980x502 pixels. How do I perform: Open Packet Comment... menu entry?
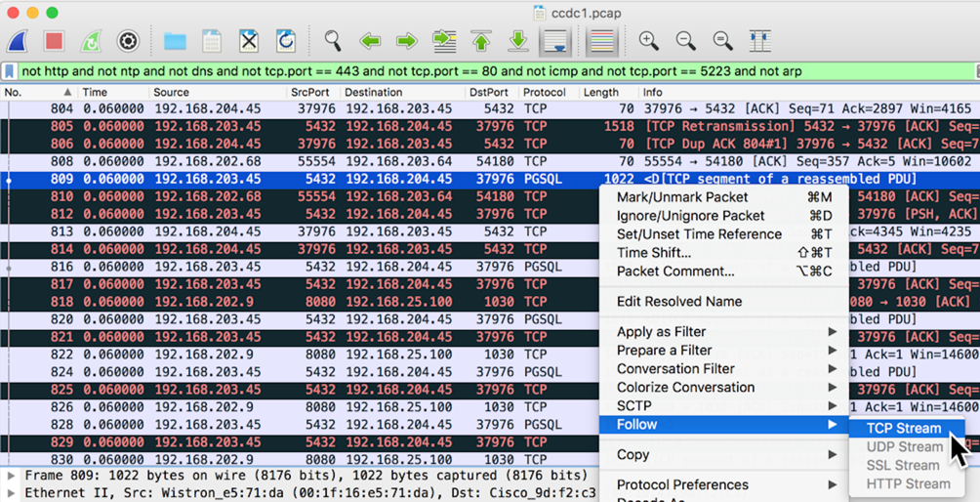(x=724, y=272)
